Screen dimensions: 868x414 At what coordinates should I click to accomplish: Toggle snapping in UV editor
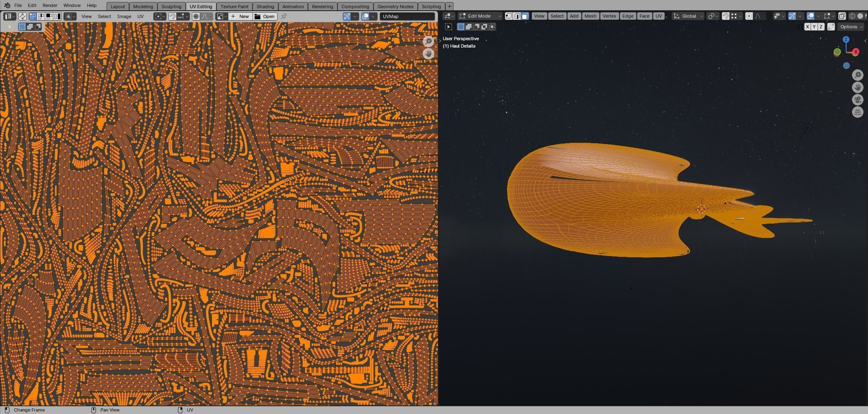(x=172, y=16)
